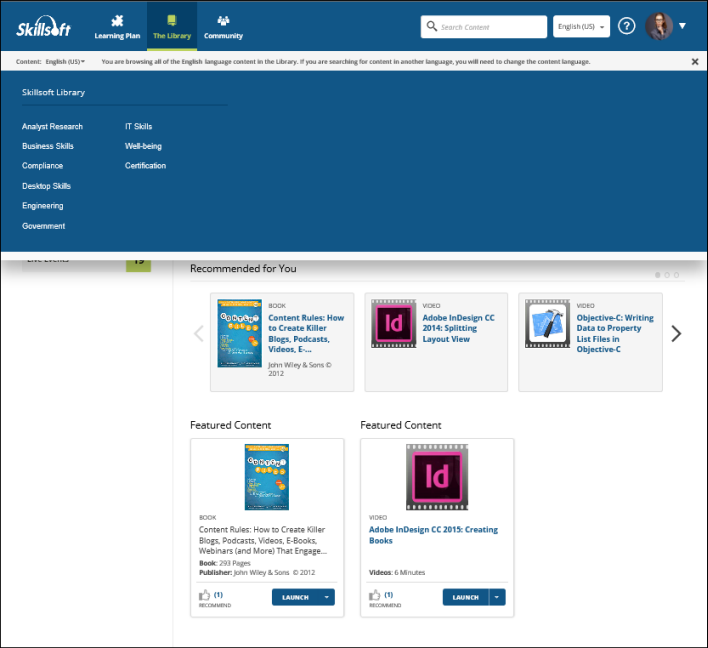Launch the Content Rules book

click(x=295, y=597)
